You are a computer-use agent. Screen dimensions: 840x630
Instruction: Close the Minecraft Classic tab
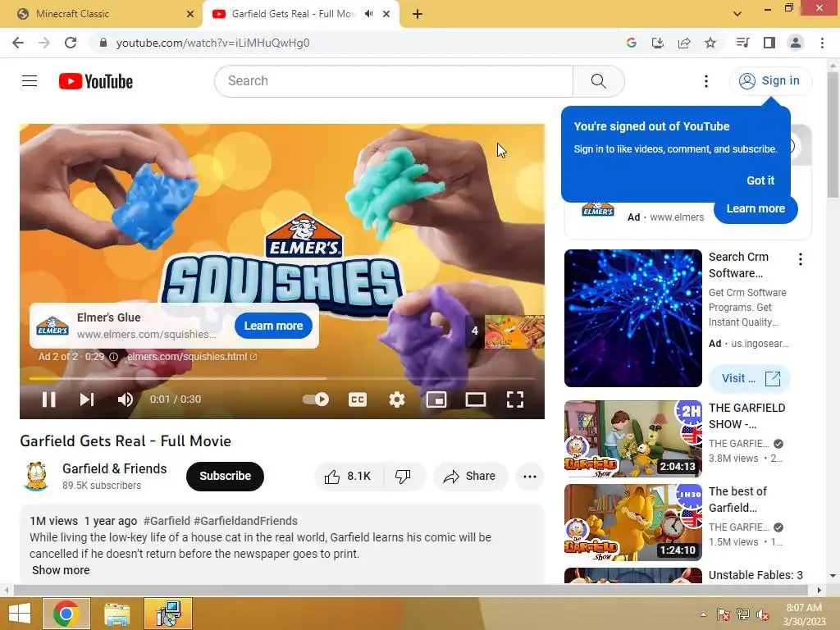(x=190, y=14)
